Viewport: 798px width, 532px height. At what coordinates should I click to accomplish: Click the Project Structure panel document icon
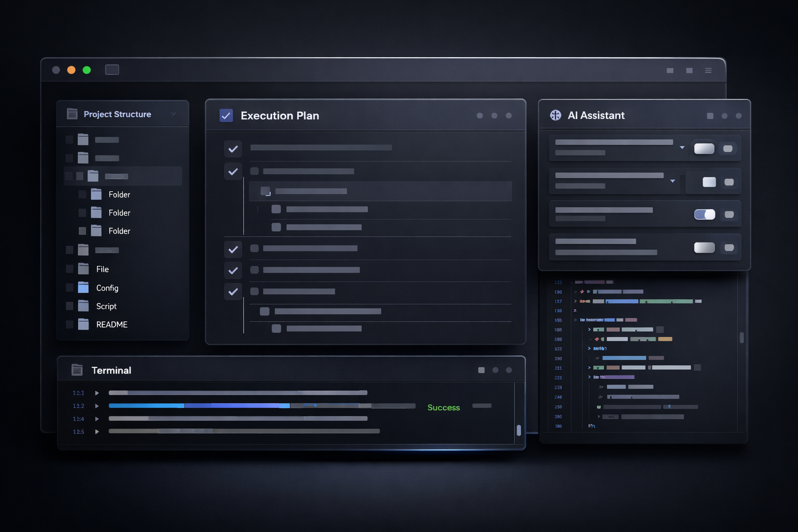tap(72, 114)
